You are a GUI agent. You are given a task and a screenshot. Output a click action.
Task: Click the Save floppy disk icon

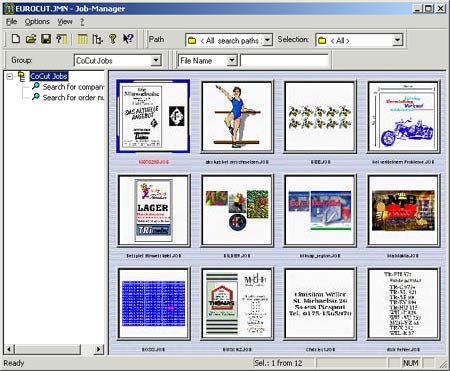[46, 39]
